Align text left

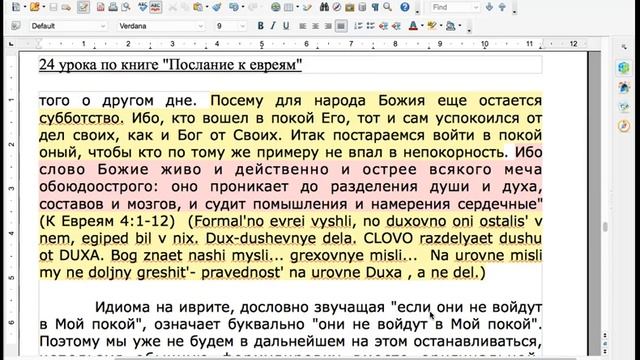point(302,26)
